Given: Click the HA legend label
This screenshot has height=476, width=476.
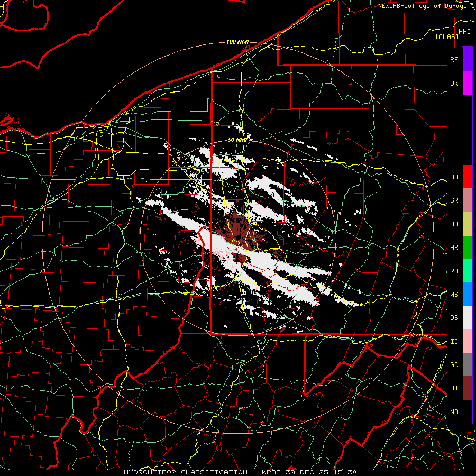Looking at the screenshot, I should click(x=454, y=177).
